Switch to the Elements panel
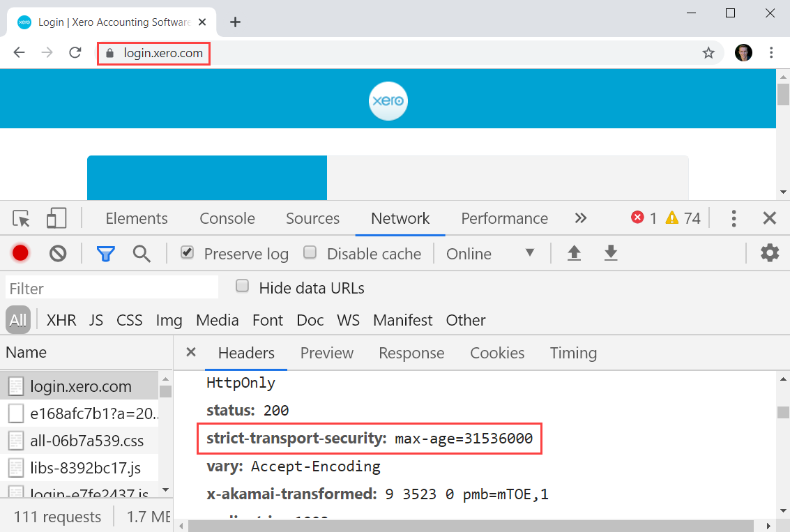790x532 pixels. point(137,218)
